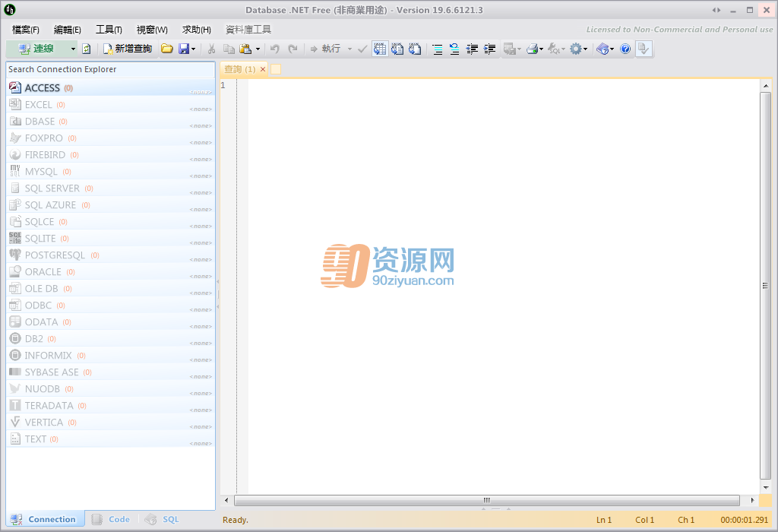This screenshot has width=778, height=532.
Task: Click the FIREBIRD row icon
Action: tap(15, 155)
